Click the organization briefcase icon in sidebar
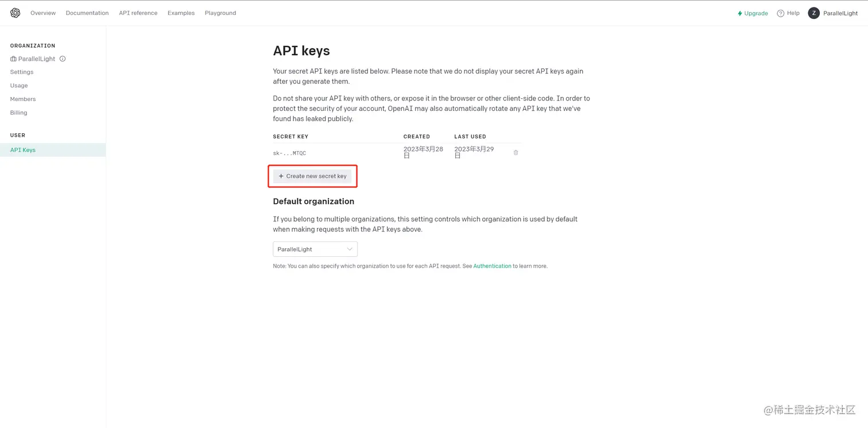Viewport: 868px width, 428px height. click(13, 59)
